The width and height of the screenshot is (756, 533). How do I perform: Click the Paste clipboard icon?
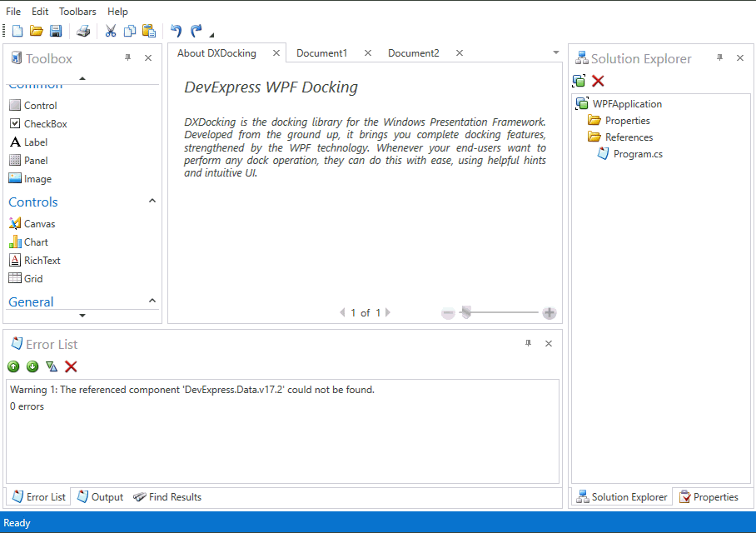(x=149, y=31)
